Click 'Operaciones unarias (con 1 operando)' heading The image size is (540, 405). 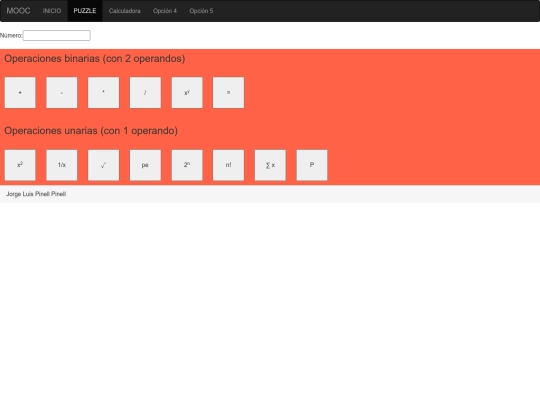coord(91,131)
